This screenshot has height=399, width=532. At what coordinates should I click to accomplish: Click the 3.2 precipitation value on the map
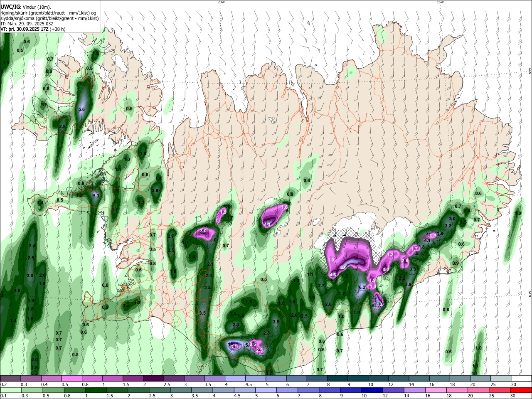(448, 226)
